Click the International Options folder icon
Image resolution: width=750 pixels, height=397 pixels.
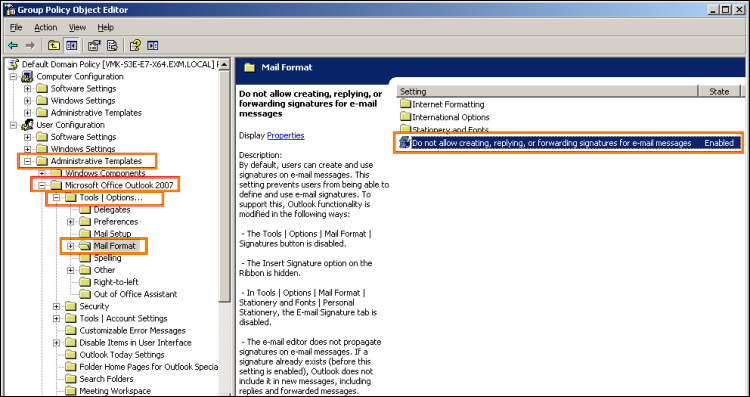click(x=406, y=117)
